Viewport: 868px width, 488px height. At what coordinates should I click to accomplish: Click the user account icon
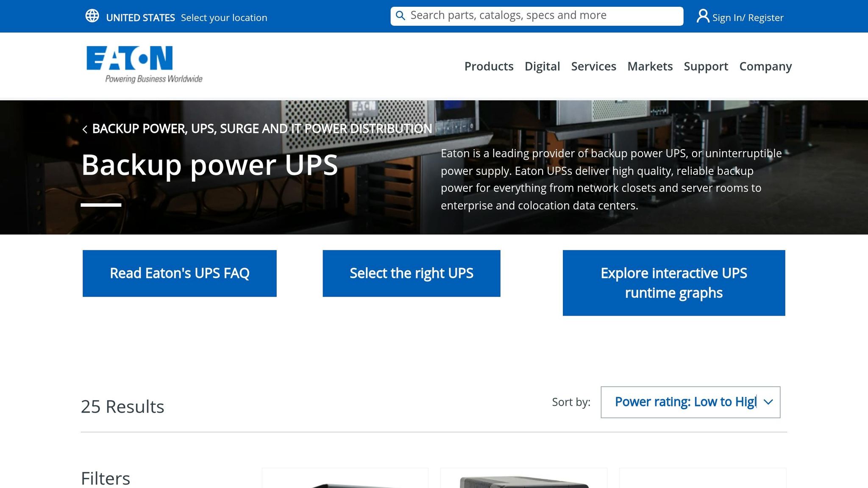703,16
